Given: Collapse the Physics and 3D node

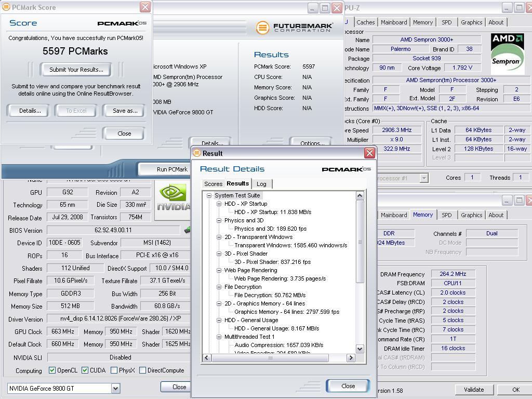Looking at the screenshot, I should 219,220.
